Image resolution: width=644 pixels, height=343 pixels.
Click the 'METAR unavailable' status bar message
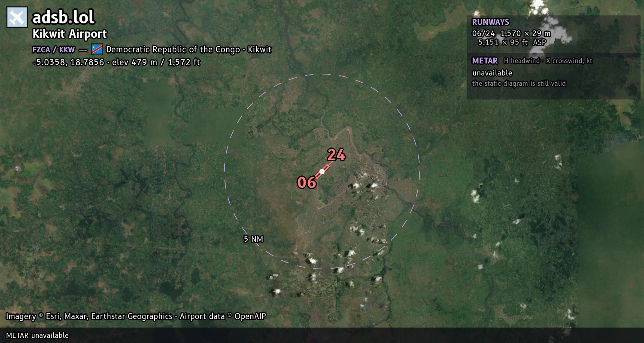37,335
